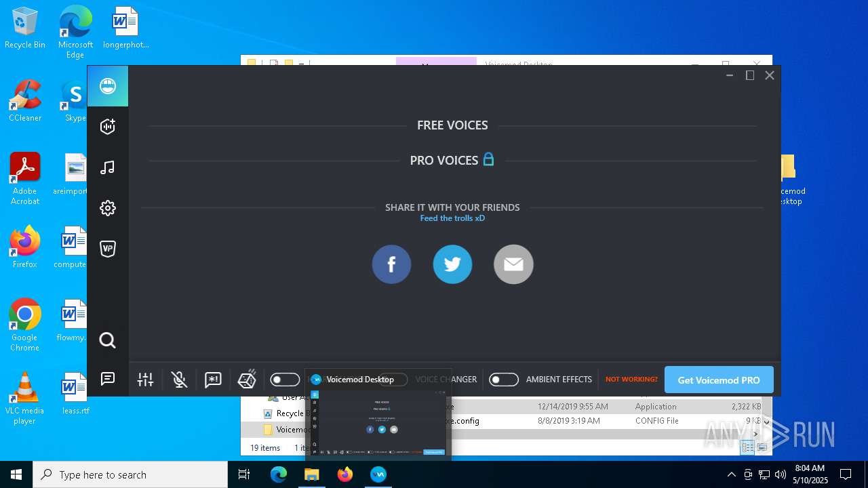Image resolution: width=868 pixels, height=488 pixels.
Task: Open the notification center icon
Action: pos(846,474)
